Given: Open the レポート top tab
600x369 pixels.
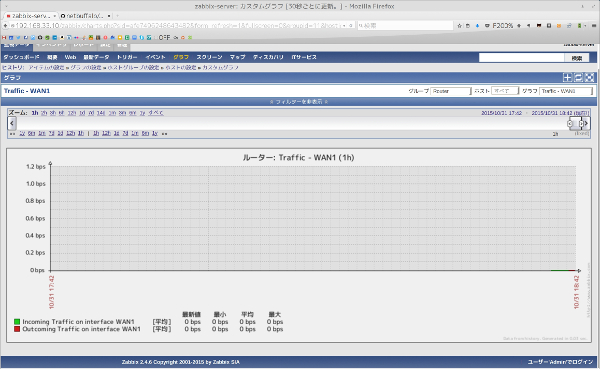Looking at the screenshot, I should coord(83,46).
